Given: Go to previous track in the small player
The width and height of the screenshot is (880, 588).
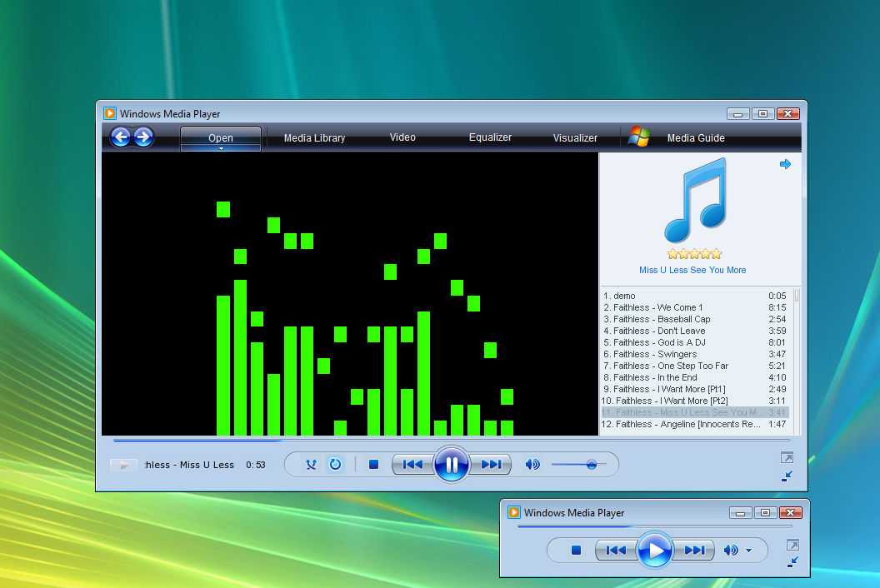Looking at the screenshot, I should [616, 551].
